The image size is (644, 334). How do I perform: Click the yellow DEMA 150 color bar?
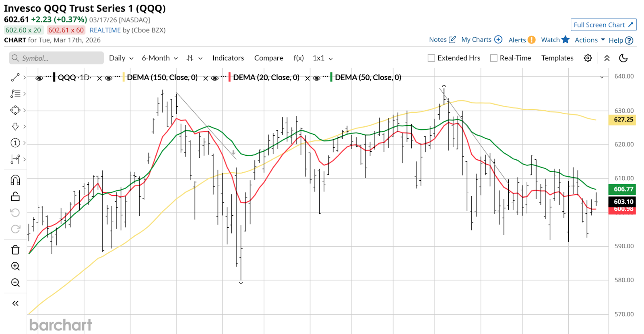[x=124, y=77]
